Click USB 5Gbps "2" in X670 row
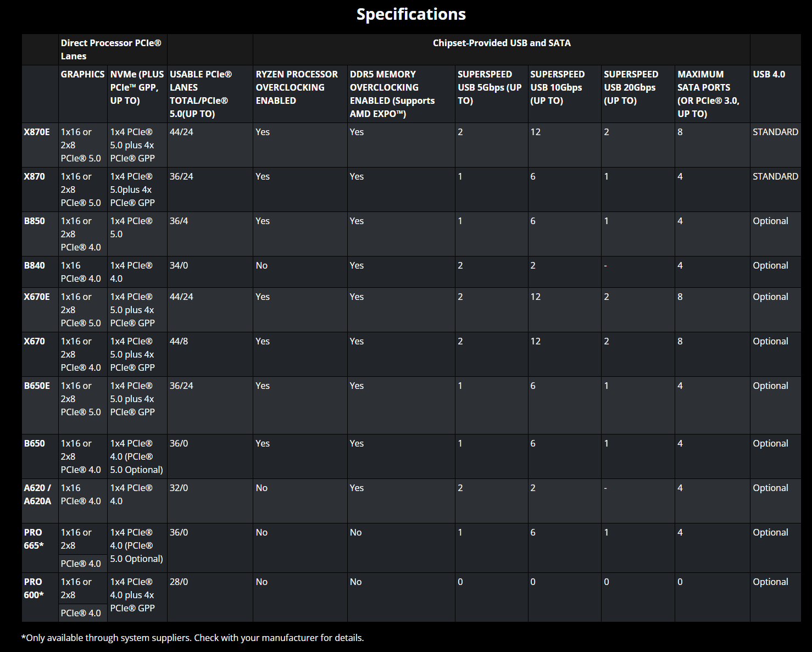 pyautogui.click(x=460, y=341)
